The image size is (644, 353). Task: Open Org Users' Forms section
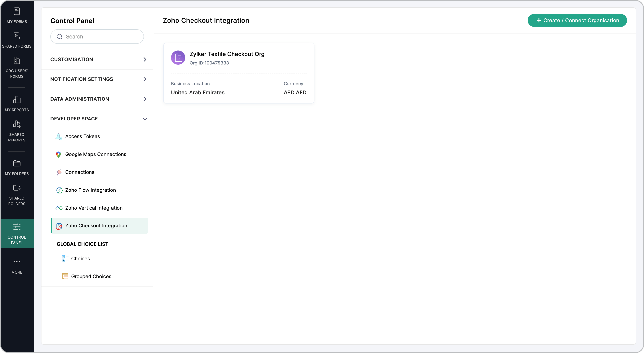17,67
